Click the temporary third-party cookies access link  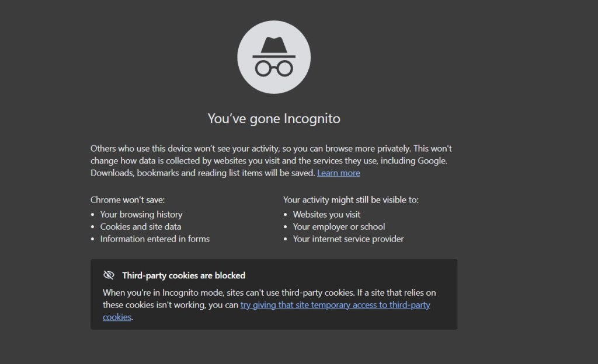(335, 304)
